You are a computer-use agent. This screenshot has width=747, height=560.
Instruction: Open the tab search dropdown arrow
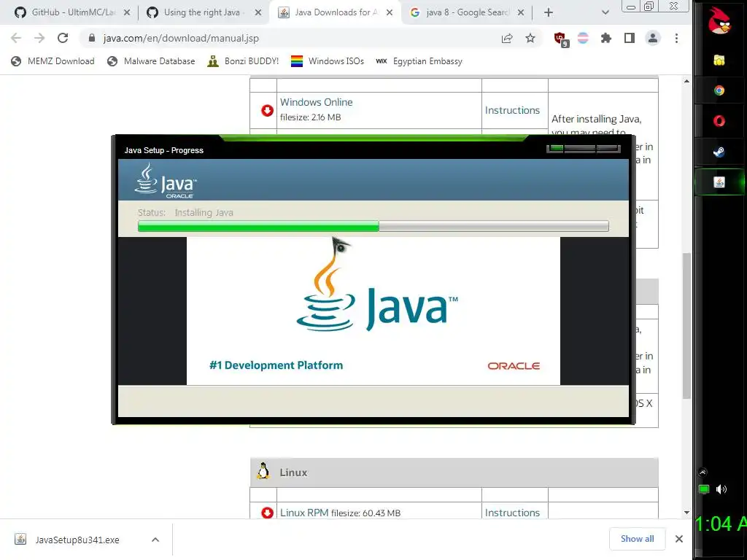[605, 12]
